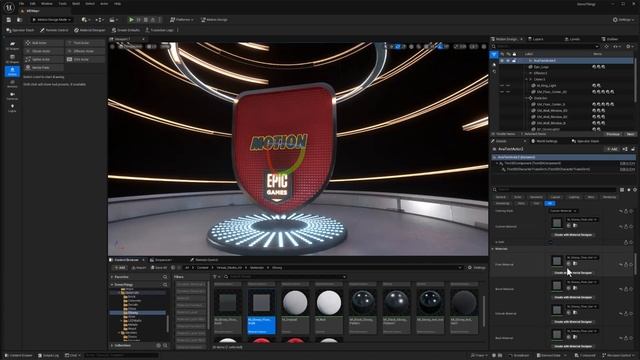Open the cinematics toolbar dropdown
The width and height of the screenshot is (640, 360).
(113, 20)
